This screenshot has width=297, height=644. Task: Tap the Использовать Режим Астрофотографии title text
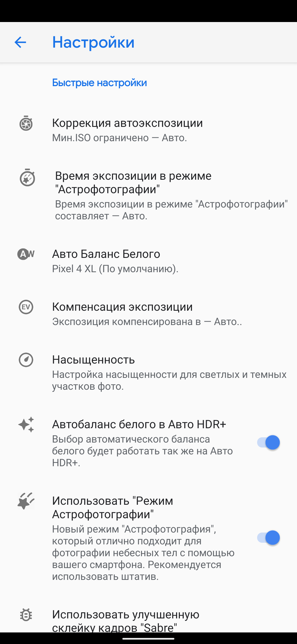tap(112, 507)
